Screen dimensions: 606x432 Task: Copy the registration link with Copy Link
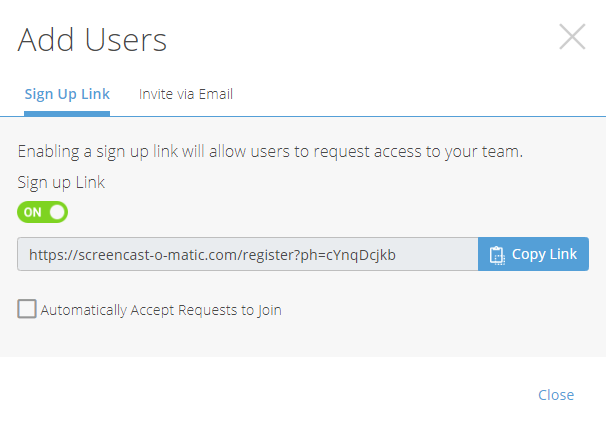pos(533,254)
